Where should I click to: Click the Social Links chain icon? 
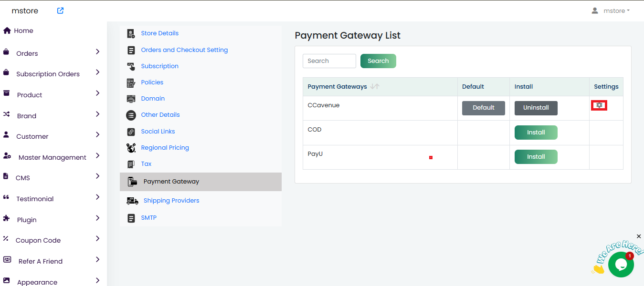coord(131,132)
